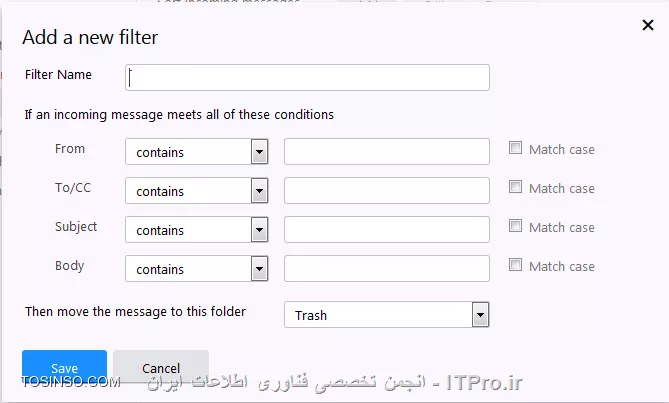Click into the Filter Name text field
This screenshot has height=403, width=669.
307,77
